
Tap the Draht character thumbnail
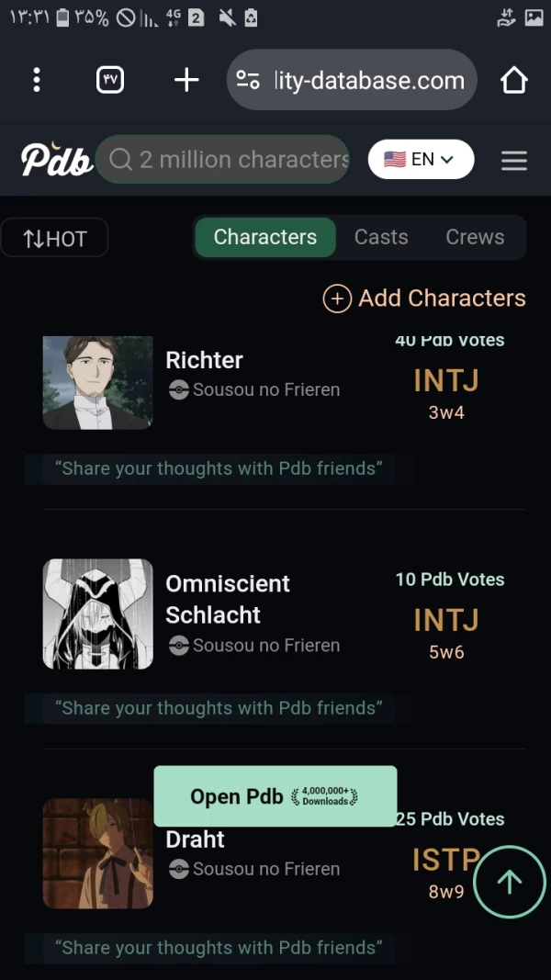(97, 853)
